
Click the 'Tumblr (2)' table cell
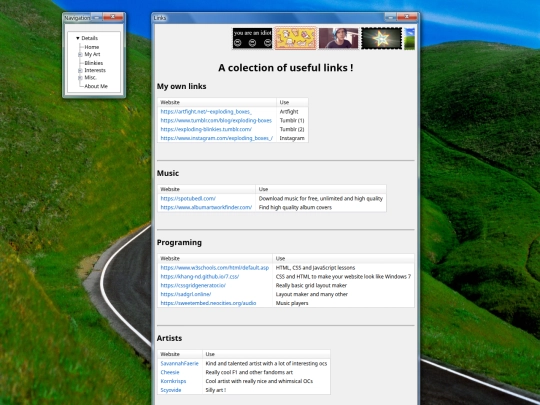tap(292, 129)
